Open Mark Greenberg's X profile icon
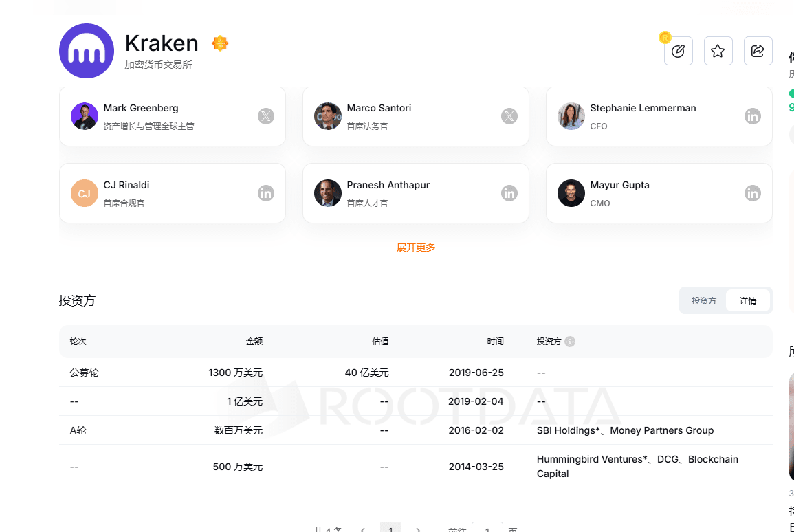The height and width of the screenshot is (532, 794). click(x=266, y=116)
